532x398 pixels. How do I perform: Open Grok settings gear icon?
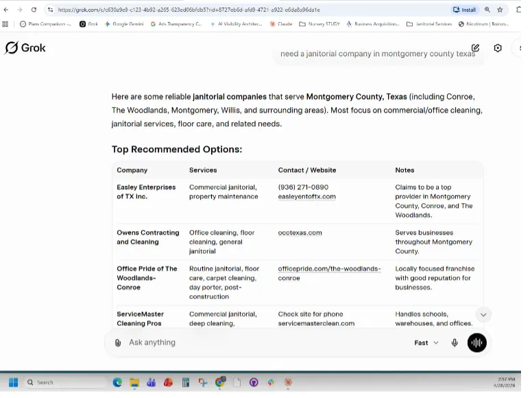[x=498, y=48]
